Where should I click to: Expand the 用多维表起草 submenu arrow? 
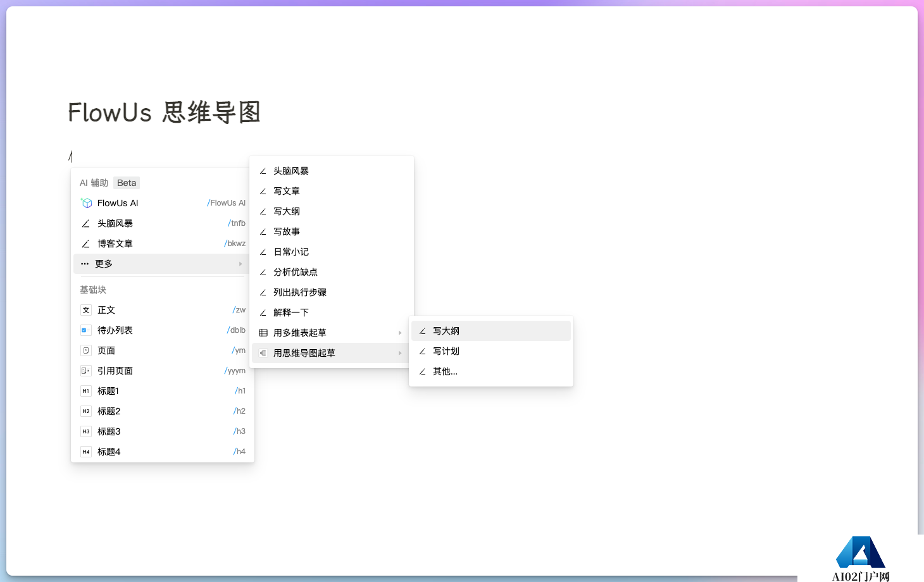400,333
